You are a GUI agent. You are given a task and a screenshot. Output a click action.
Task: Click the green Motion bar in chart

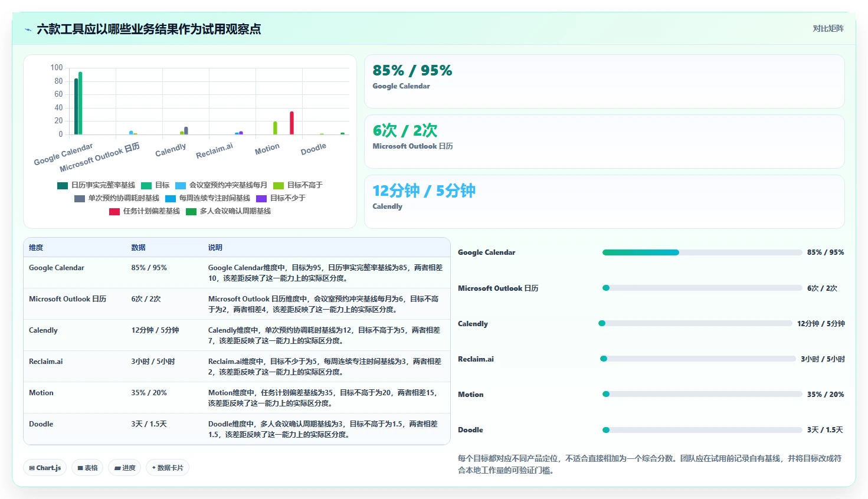click(x=275, y=128)
